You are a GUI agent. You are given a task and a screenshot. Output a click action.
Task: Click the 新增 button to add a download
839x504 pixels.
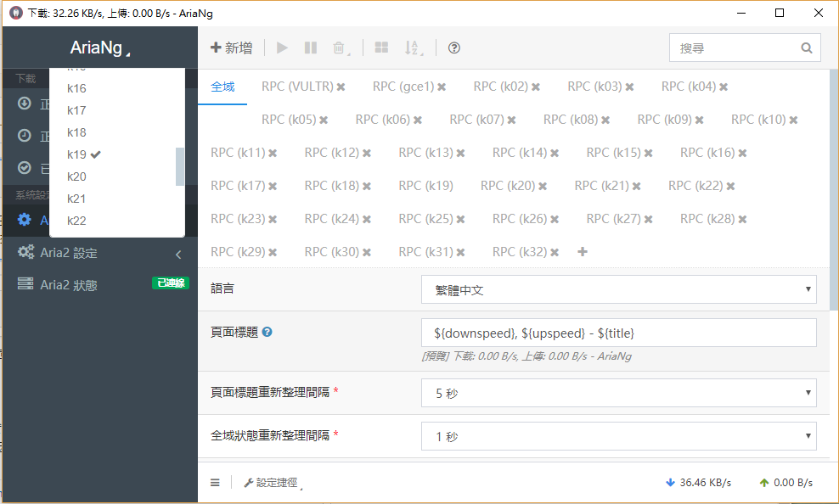(231, 48)
